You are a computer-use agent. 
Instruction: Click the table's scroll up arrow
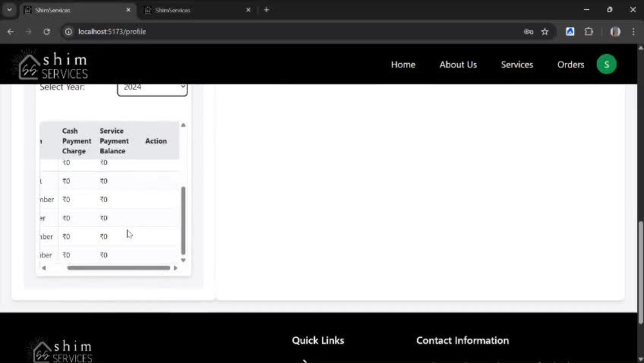[x=183, y=125]
